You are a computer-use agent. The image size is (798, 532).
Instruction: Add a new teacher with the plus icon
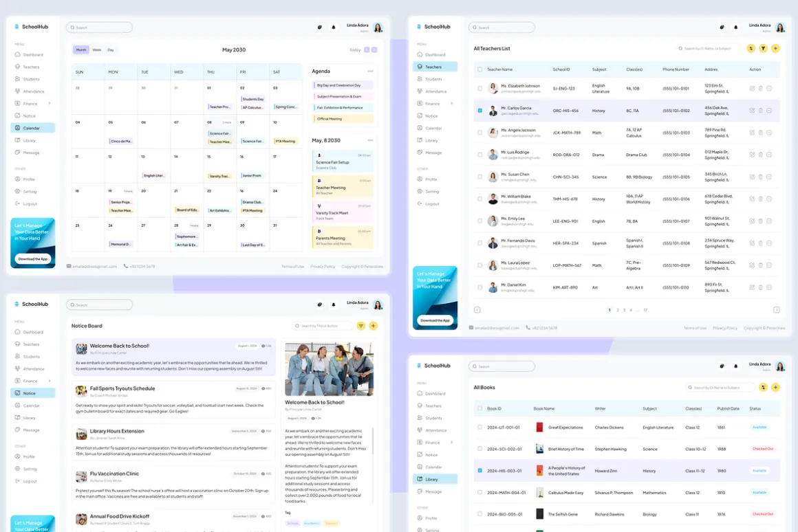point(775,48)
